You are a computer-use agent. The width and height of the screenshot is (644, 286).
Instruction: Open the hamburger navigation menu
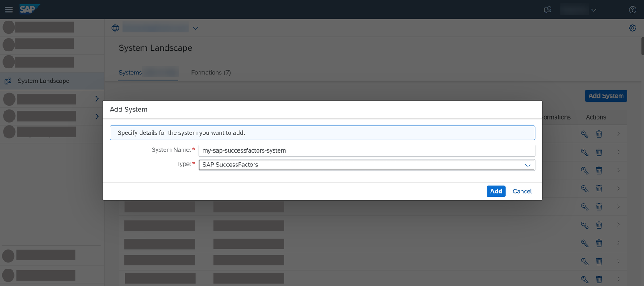[9, 9]
